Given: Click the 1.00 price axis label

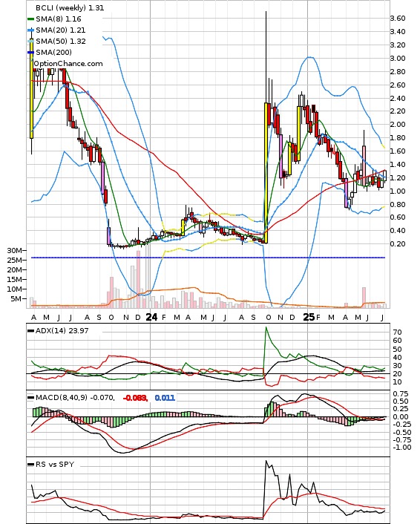Looking at the screenshot, I should (398, 191).
